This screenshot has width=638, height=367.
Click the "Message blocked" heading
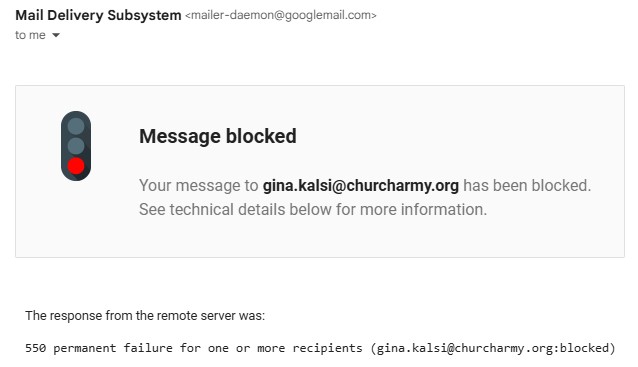(x=218, y=136)
